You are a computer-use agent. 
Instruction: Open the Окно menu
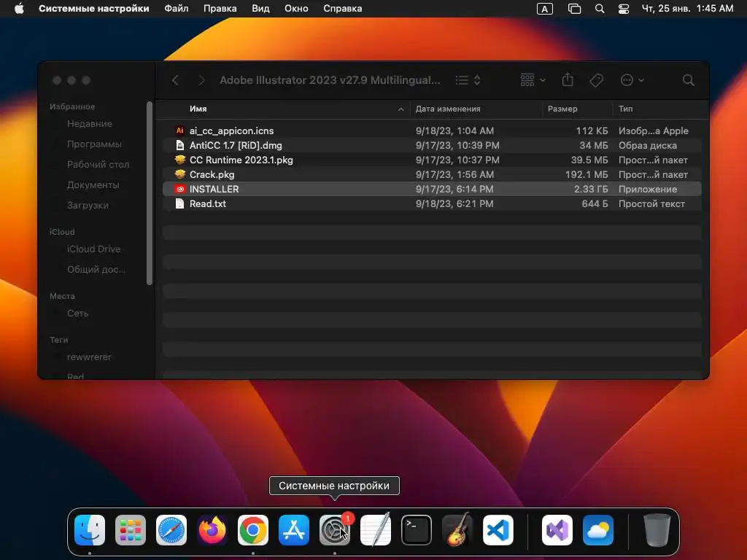coord(296,9)
